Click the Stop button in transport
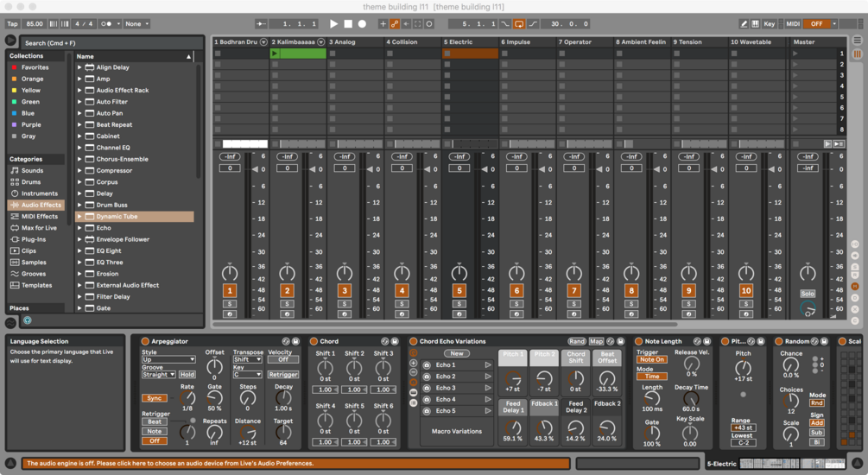868x475 pixels. [x=348, y=24]
